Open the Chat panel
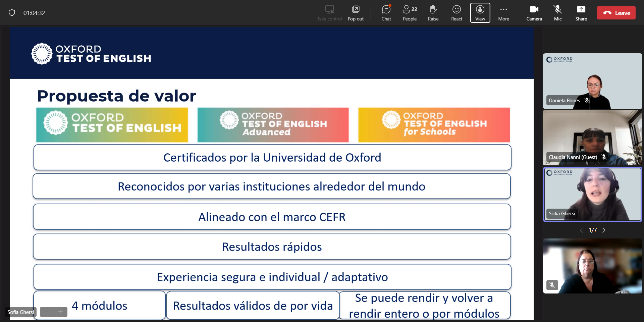Screen dimensions: 644x322 click(x=386, y=13)
